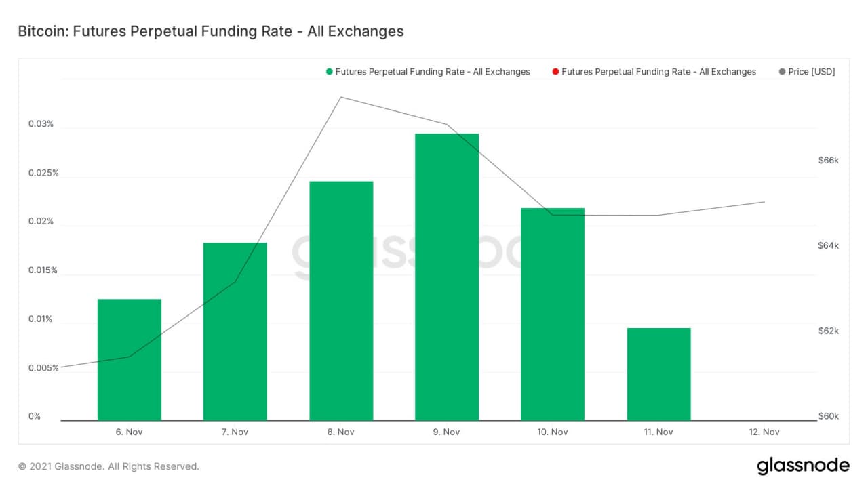Click the $60k price axis label
Image resolution: width=868 pixels, height=488 pixels.
point(829,416)
